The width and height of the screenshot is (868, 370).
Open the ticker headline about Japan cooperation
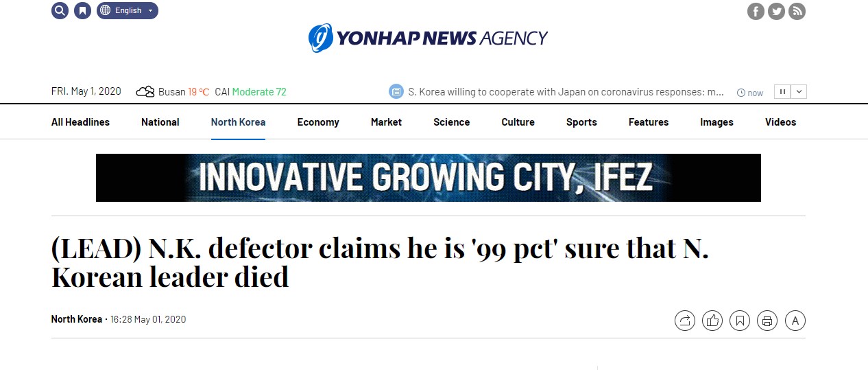coord(566,91)
